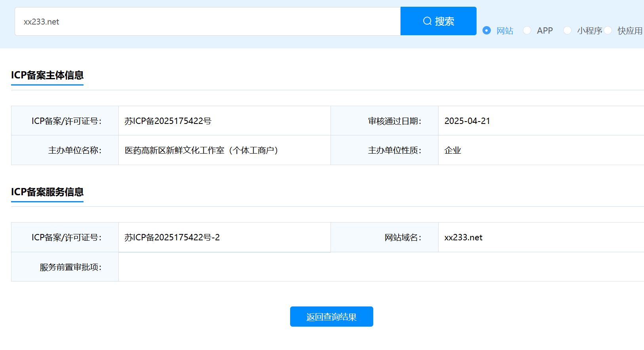This screenshot has height=350, width=644.
Task: Click the magnifier icon in 搜索 button
Action: (427, 21)
